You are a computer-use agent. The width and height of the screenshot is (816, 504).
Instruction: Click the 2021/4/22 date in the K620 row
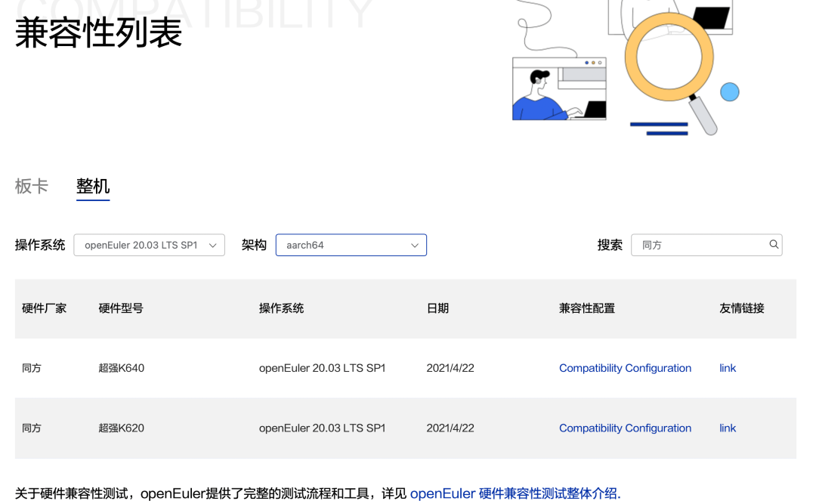coord(450,428)
